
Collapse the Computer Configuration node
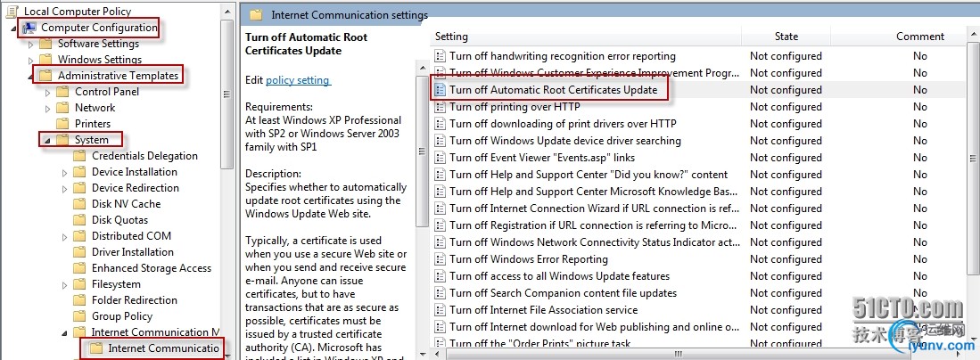[x=13, y=28]
